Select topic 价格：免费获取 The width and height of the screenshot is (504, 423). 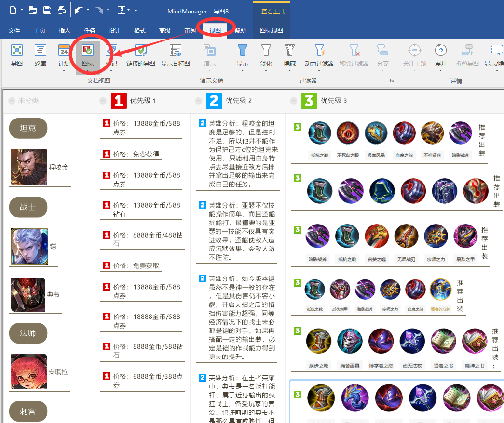(131, 265)
